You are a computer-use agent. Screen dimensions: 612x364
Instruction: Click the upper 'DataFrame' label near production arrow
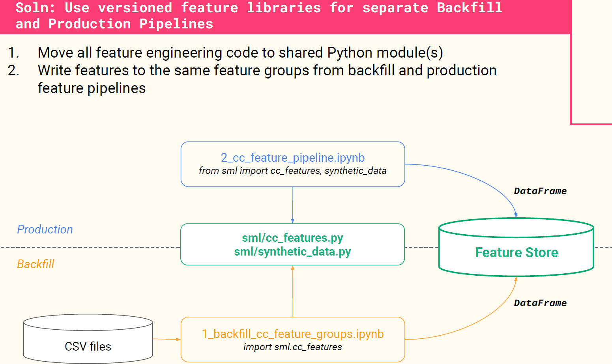point(540,191)
